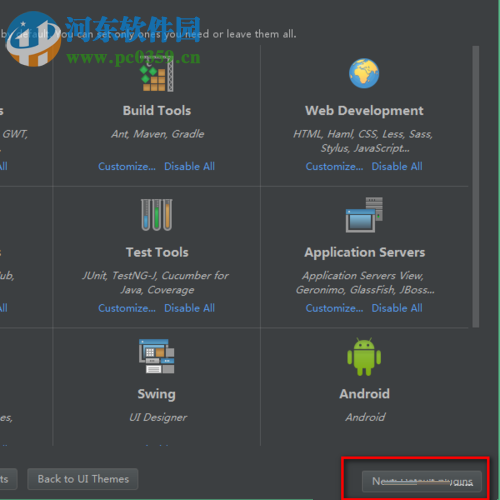Select the Android heading text
The height and width of the screenshot is (500, 500).
click(364, 394)
